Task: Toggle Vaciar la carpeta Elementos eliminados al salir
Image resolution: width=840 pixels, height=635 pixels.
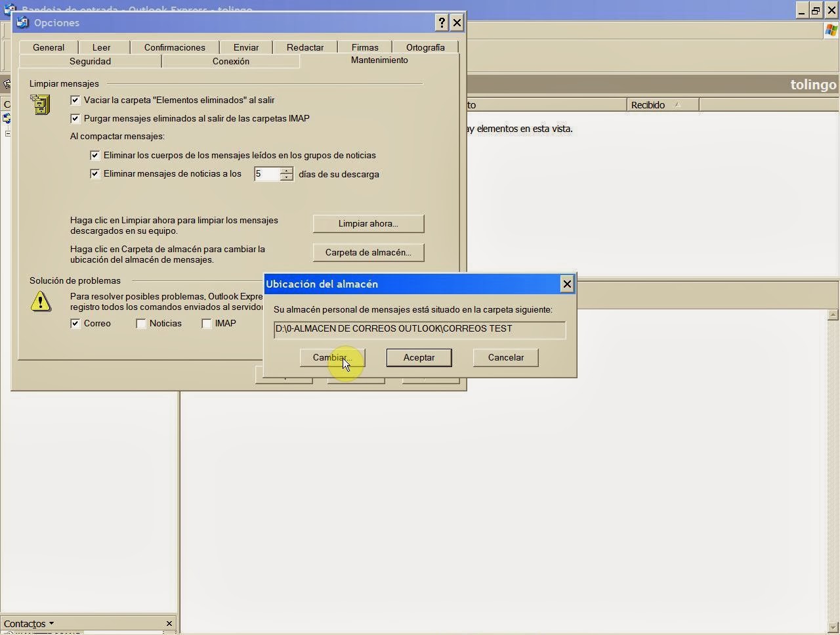Action: tap(75, 100)
